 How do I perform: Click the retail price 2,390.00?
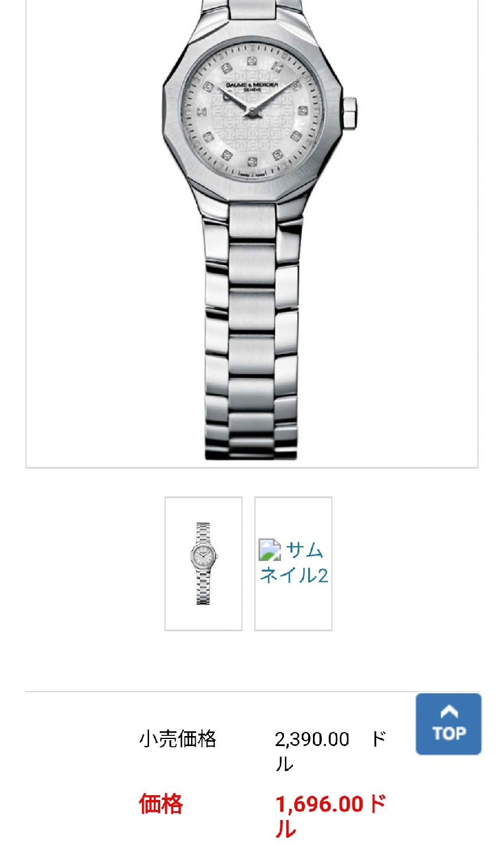[312, 740]
